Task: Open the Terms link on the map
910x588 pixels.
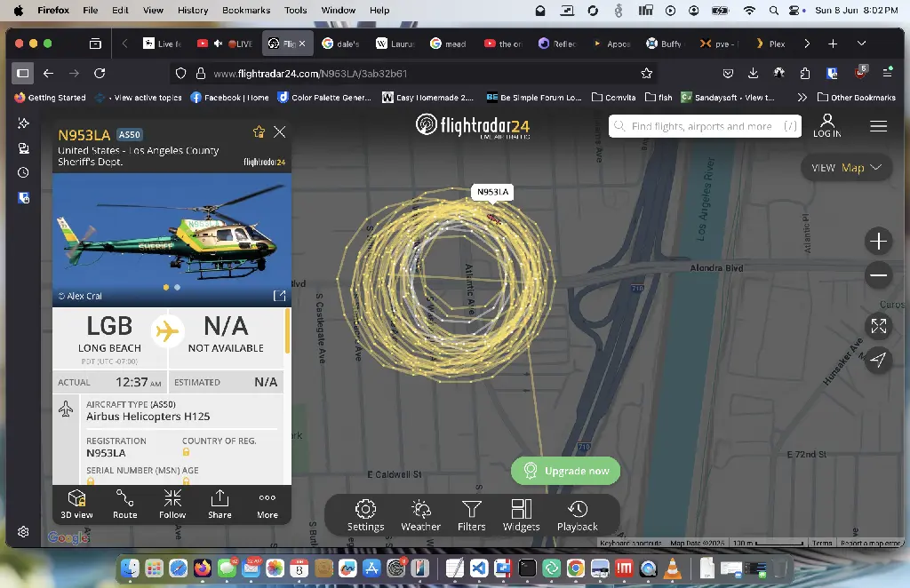Action: tap(822, 544)
